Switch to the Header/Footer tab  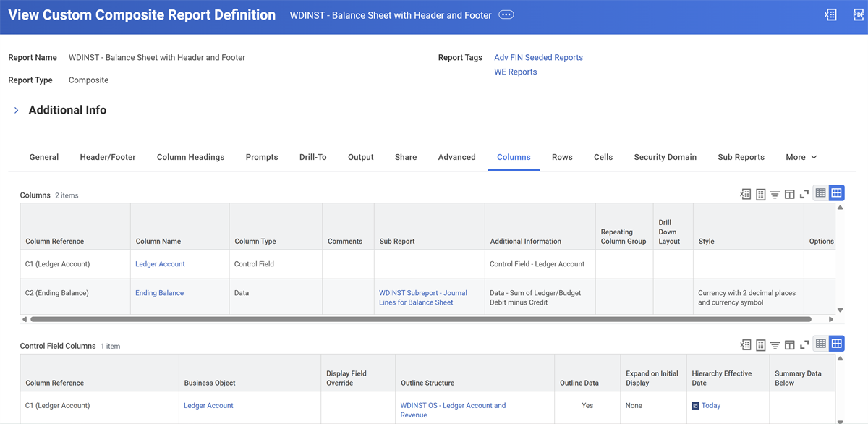click(108, 157)
